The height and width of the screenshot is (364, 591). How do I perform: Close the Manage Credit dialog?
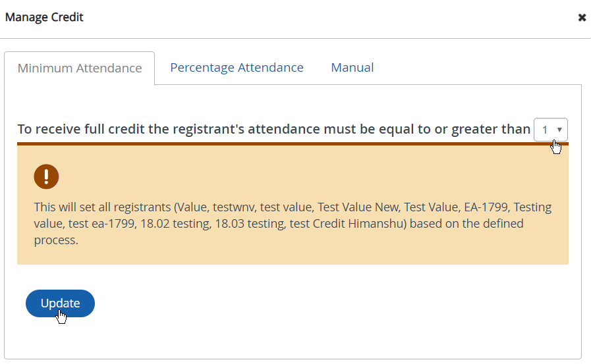click(x=582, y=18)
